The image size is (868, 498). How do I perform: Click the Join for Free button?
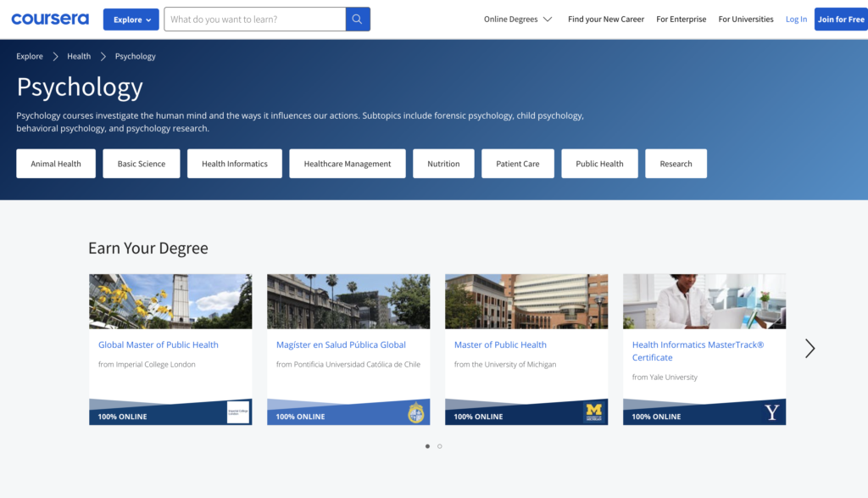tap(841, 20)
